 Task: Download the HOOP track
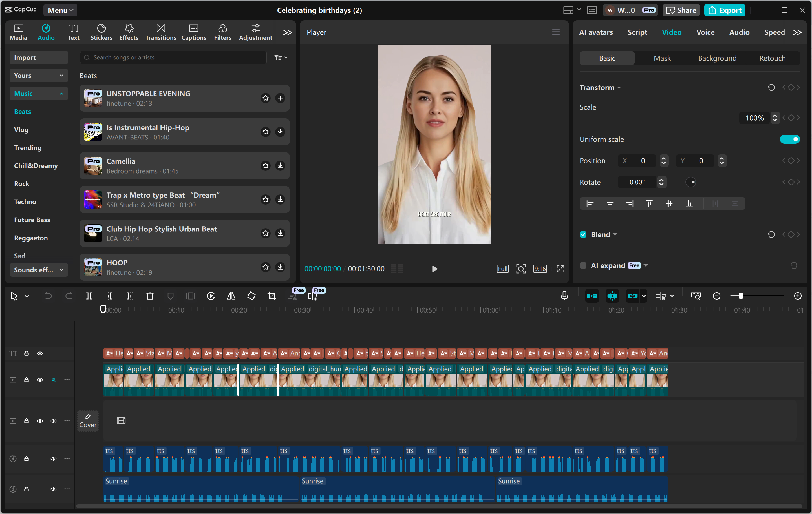pyautogui.click(x=280, y=267)
